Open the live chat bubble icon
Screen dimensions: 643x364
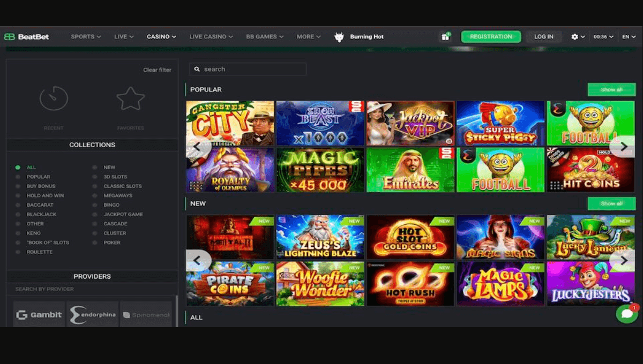625,313
